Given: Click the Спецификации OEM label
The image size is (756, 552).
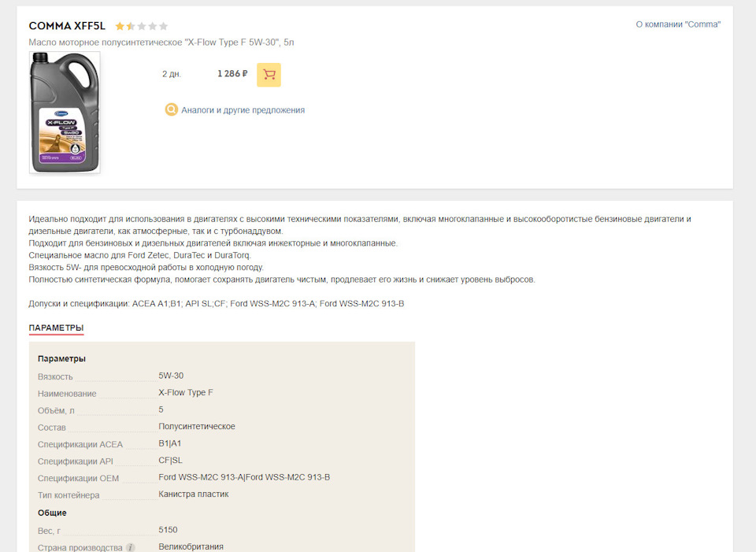Looking at the screenshot, I should coord(78,478).
